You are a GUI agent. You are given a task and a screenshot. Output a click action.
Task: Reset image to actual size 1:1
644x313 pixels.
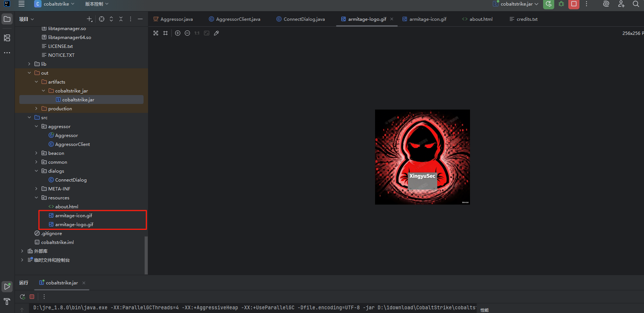[x=197, y=33]
